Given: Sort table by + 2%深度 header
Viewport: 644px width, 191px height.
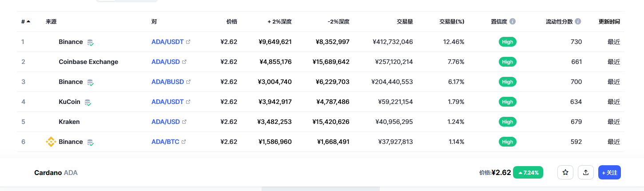Looking at the screenshot, I should [279, 21].
